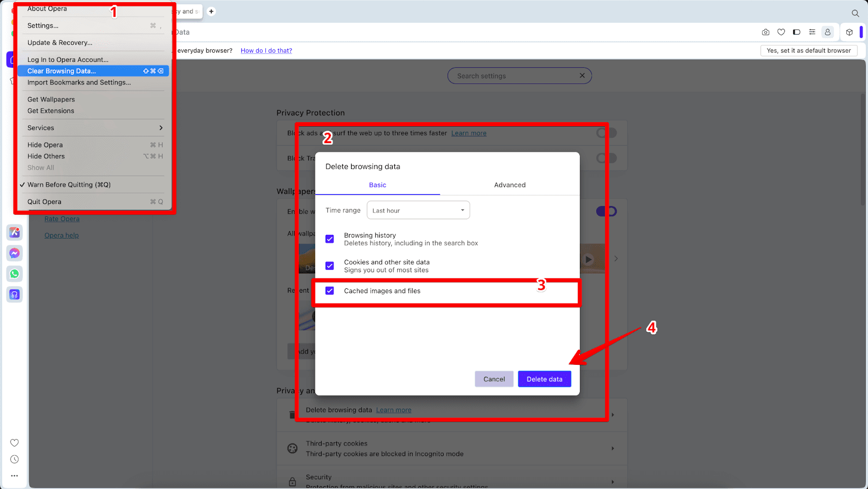Open Messenger from the sidebar
Screen dimensions: 868x489
(x=15, y=253)
